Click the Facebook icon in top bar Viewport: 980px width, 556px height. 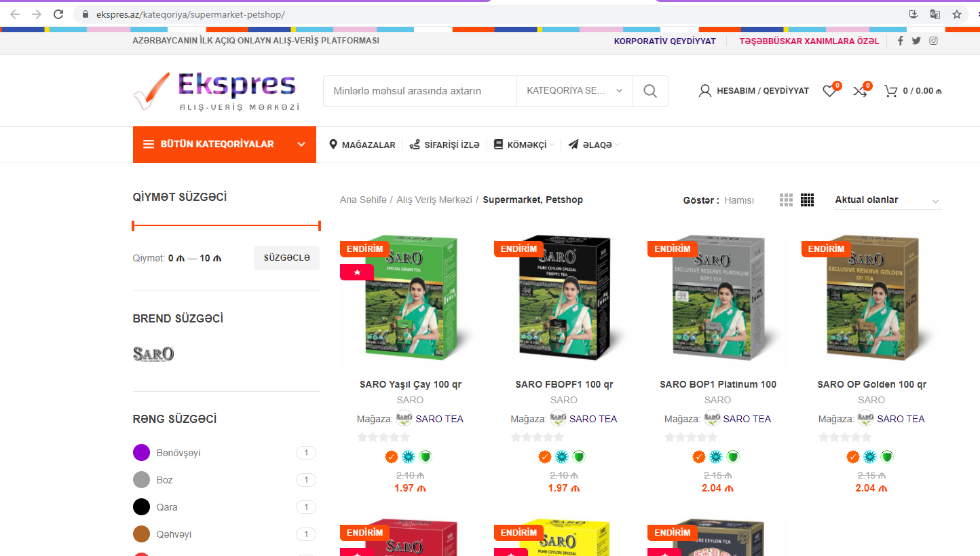[x=901, y=41]
